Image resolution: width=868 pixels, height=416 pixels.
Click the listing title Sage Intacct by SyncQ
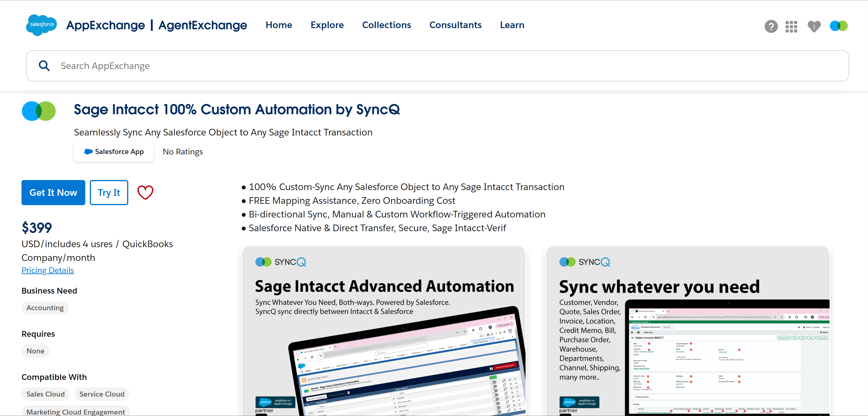pos(237,109)
